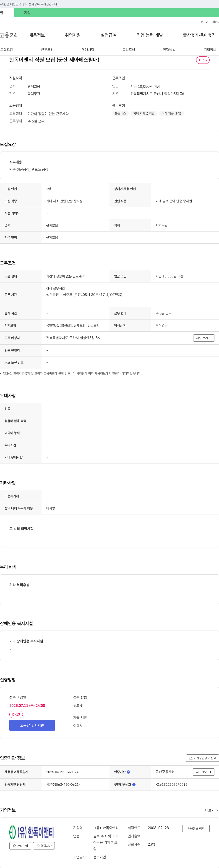
Task: Switch to the 기업 tab
Action: pos(27,13)
